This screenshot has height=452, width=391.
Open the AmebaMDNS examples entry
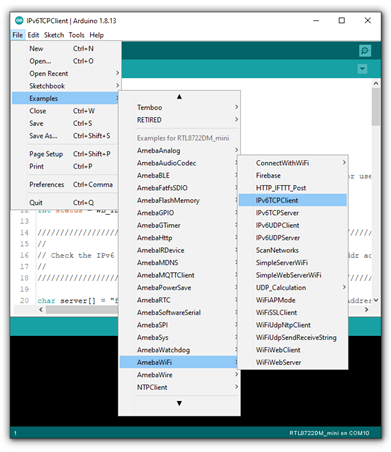click(x=179, y=263)
